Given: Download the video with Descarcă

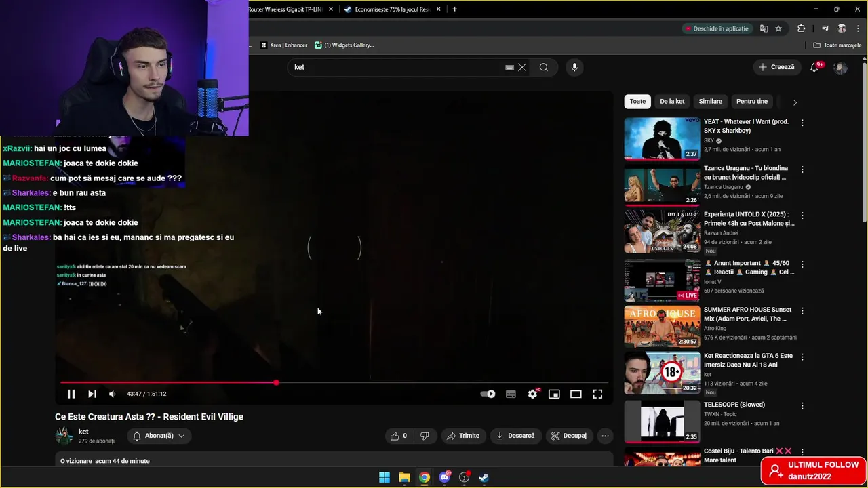Looking at the screenshot, I should pos(515,436).
